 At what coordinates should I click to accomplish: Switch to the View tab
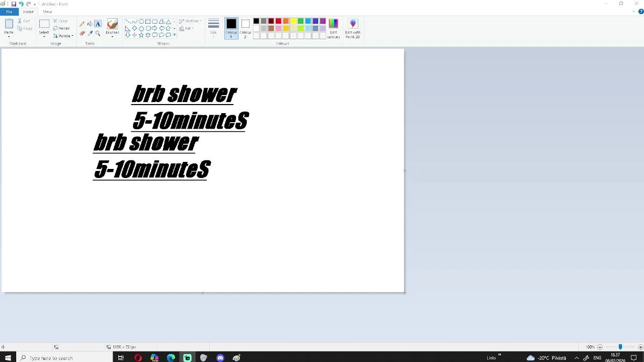[x=47, y=12]
